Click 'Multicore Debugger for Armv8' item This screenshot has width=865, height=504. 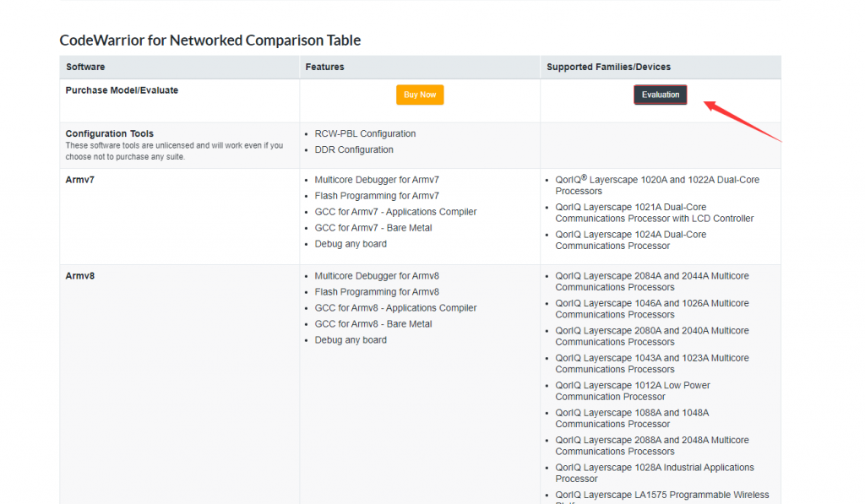[x=377, y=276]
